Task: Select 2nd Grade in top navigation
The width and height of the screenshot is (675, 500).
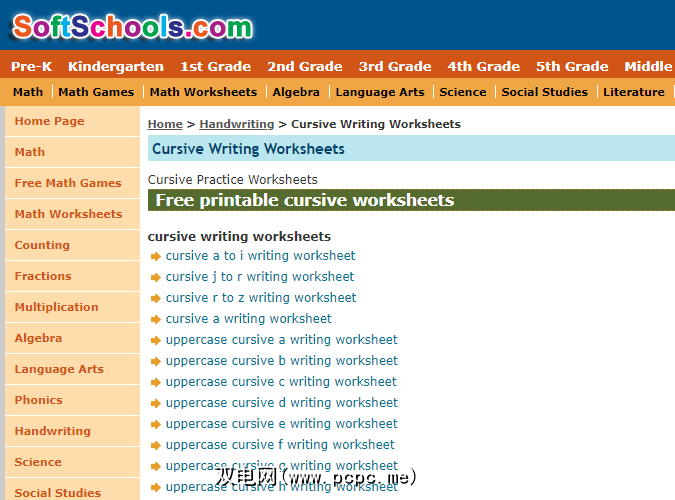Action: pos(305,66)
